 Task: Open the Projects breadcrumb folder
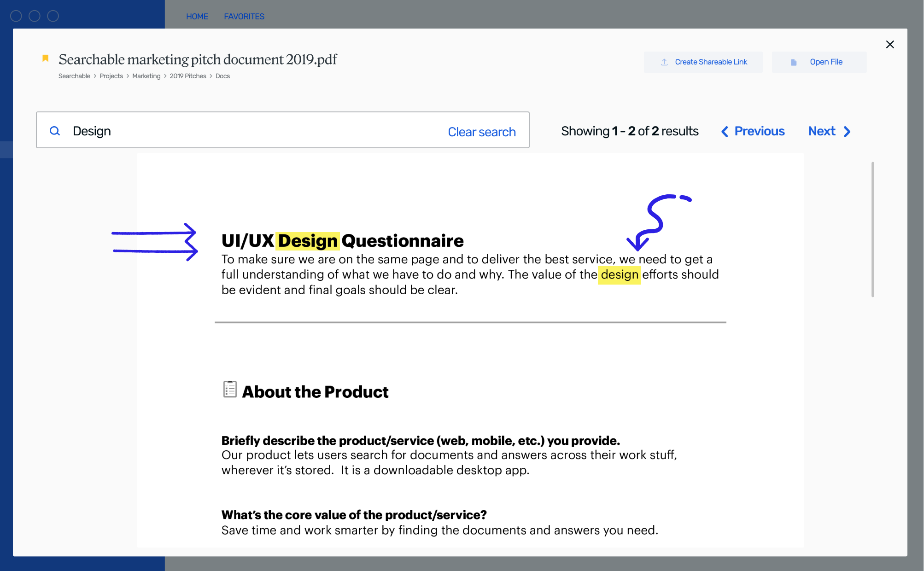[111, 76]
